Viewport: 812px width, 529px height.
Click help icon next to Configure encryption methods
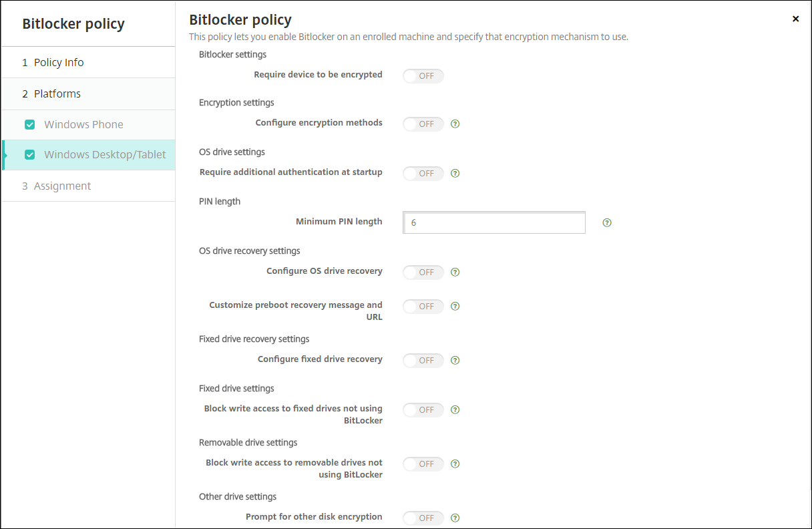pos(455,124)
